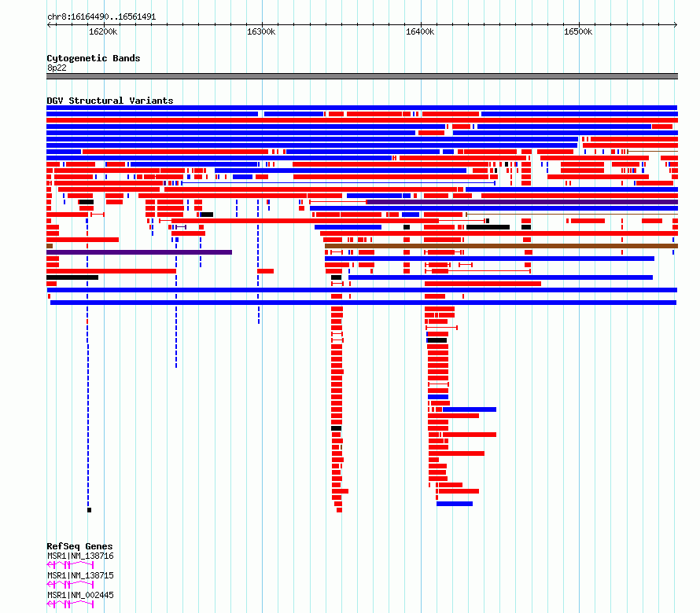Viewport: 700px width, 613px height.
Task: Click the right arrowhead of the ruler
Action: click(x=676, y=25)
